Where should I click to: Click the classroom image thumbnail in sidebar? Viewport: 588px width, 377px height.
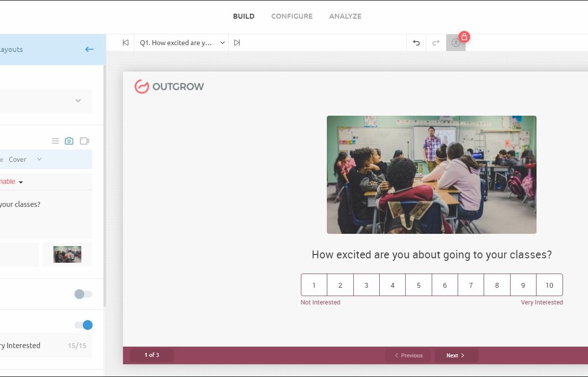click(x=67, y=254)
